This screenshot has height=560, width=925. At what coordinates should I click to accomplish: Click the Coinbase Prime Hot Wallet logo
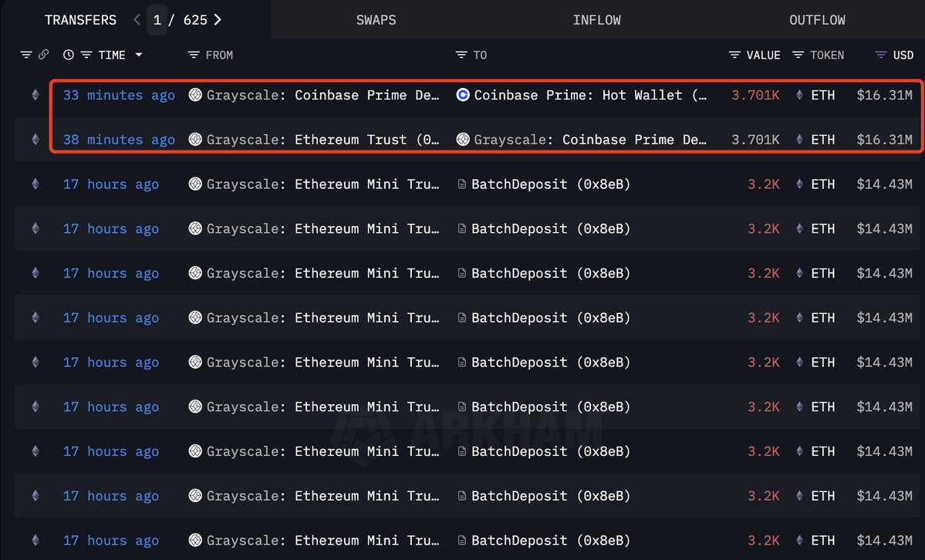click(463, 95)
